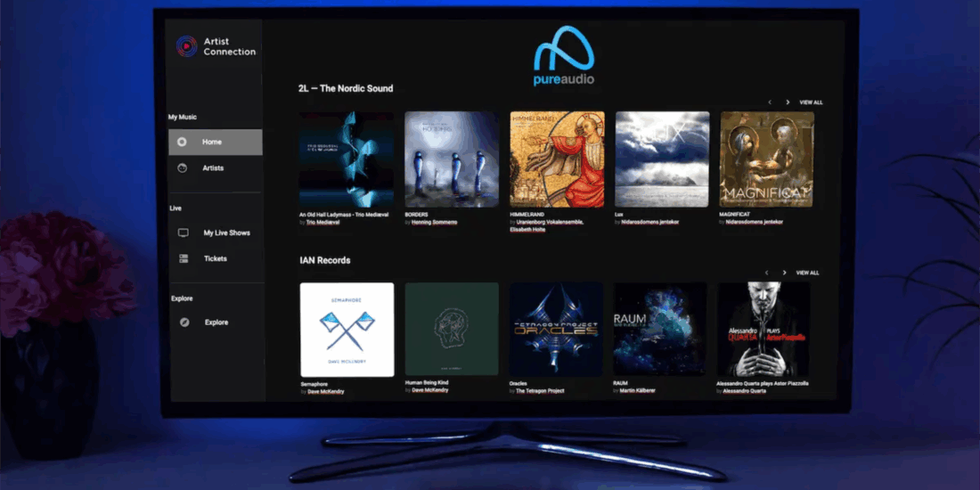Click the Tickets icon in sidebar

(184, 258)
